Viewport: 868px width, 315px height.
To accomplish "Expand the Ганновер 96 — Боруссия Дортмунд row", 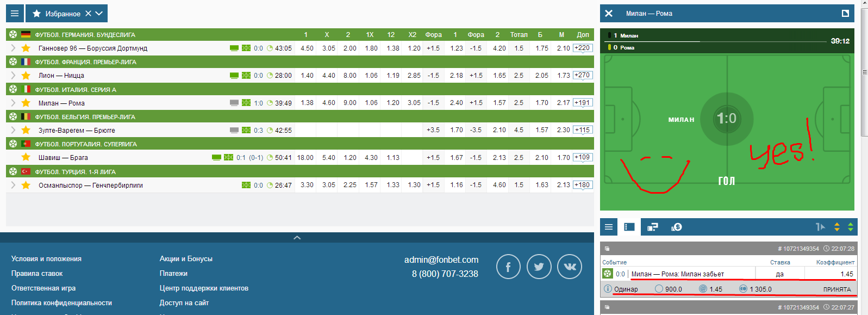I will (x=13, y=48).
